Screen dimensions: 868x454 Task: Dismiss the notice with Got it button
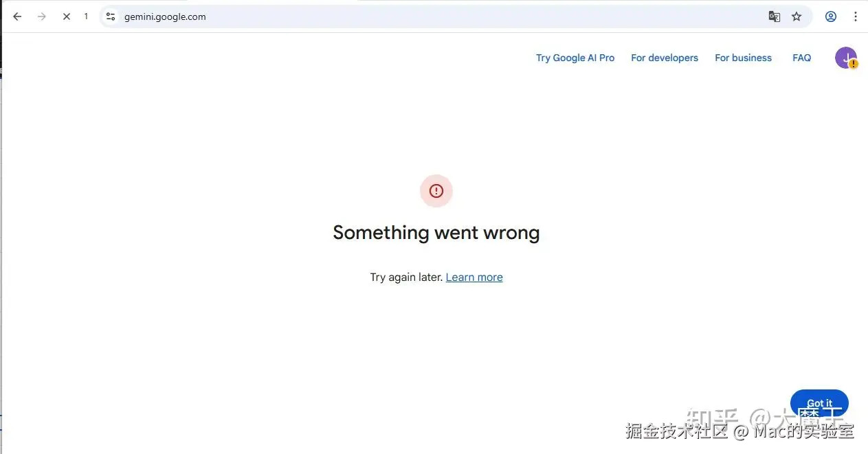[819, 403]
